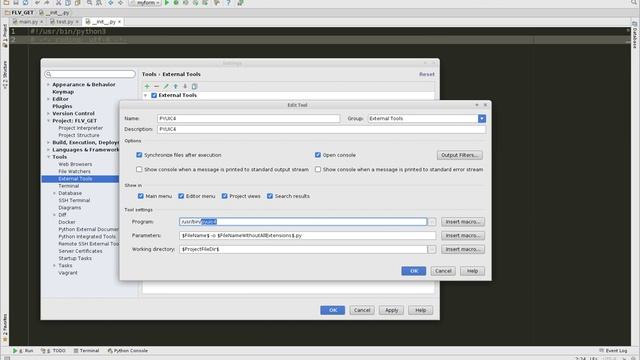This screenshot has width=640, height=360.
Task: Select Keymap in settings tree
Action: (63, 92)
